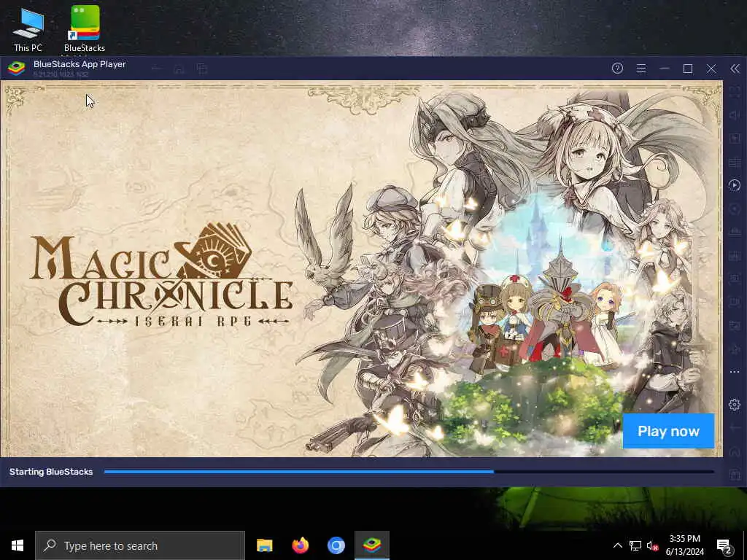Click the dimmed recent-apps icon in title bar
Screen dimensions: 747x560
coord(202,69)
